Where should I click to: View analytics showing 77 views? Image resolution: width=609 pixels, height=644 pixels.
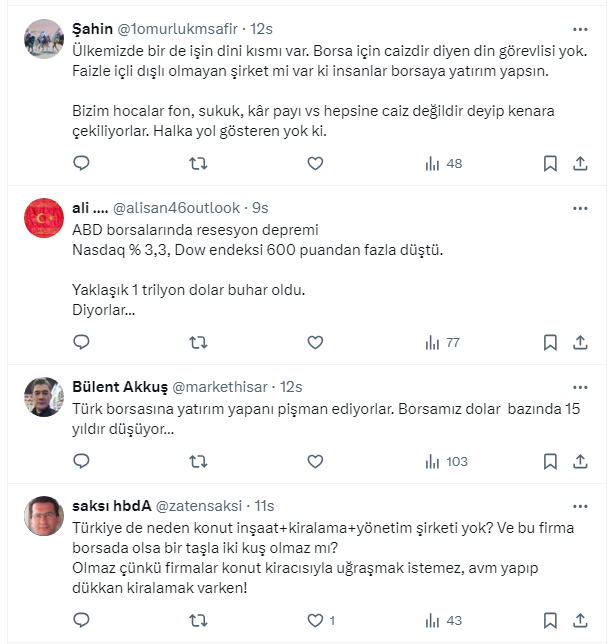[x=442, y=343]
